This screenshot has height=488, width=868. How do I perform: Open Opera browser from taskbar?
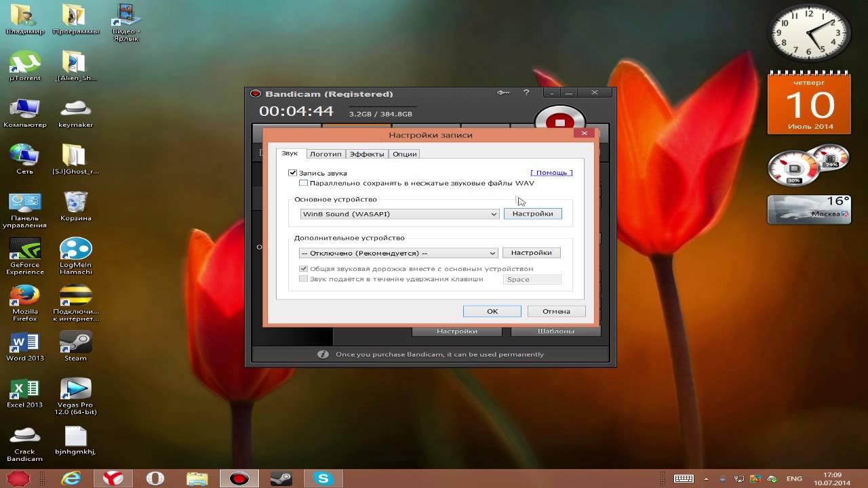155,479
